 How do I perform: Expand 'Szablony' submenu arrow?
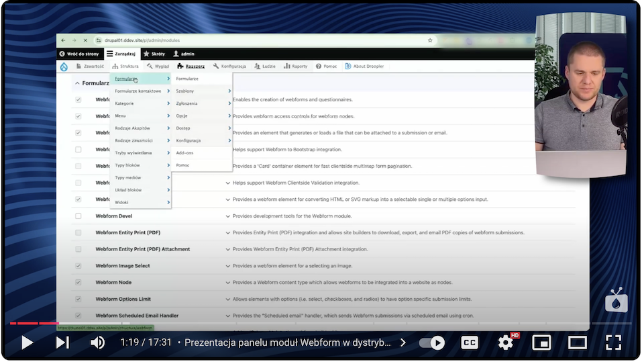tap(229, 91)
